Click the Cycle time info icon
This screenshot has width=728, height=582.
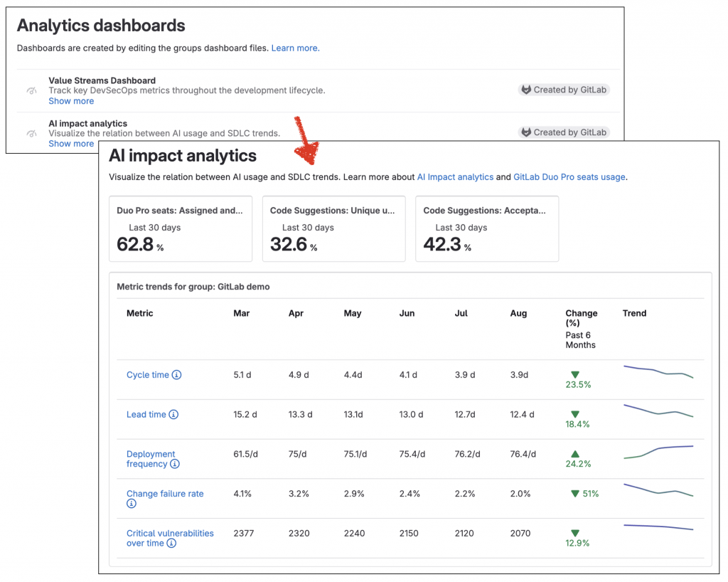click(x=176, y=375)
